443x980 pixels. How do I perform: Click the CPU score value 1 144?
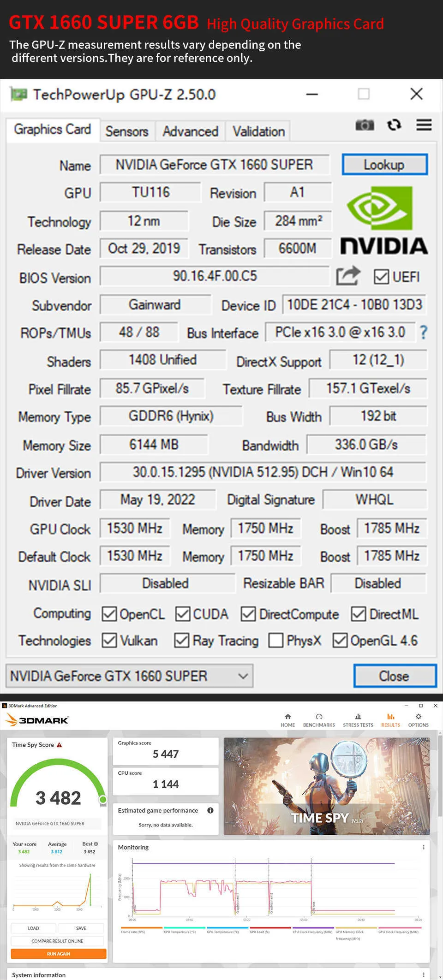166,784
